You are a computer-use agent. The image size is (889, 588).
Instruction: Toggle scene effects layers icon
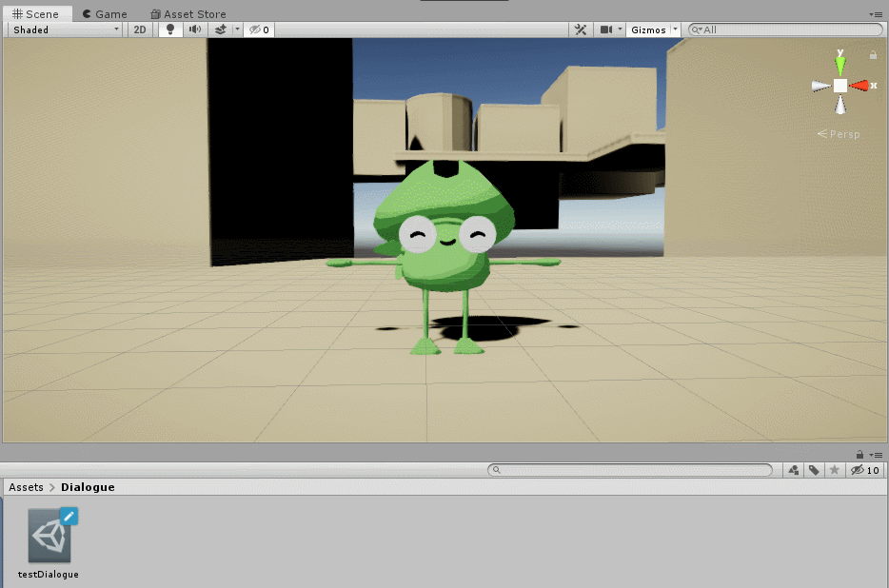[x=221, y=29]
